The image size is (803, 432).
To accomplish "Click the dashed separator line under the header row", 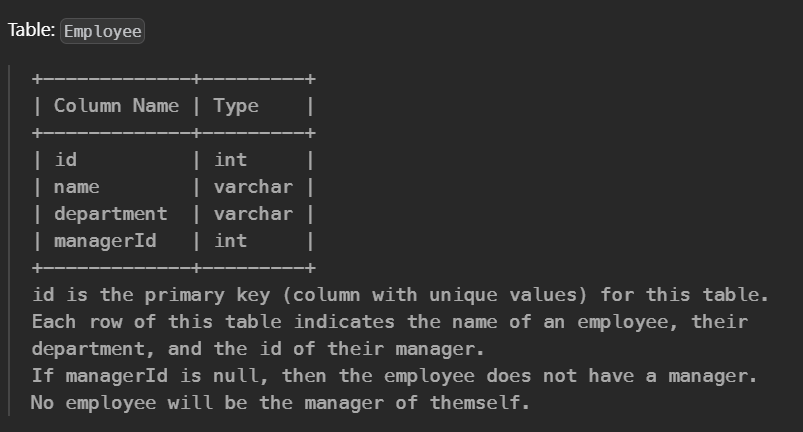I will (x=174, y=134).
